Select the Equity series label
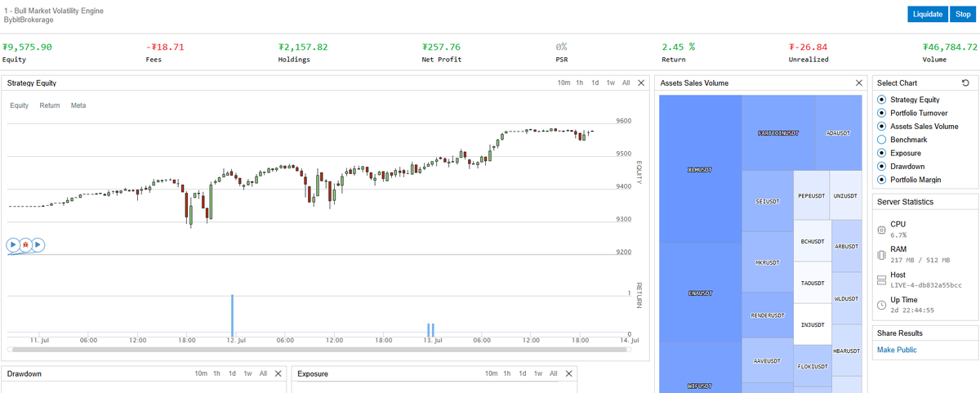 [x=20, y=105]
